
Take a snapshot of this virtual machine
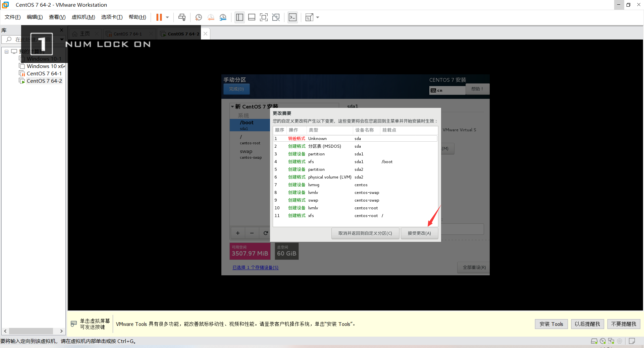[199, 17]
